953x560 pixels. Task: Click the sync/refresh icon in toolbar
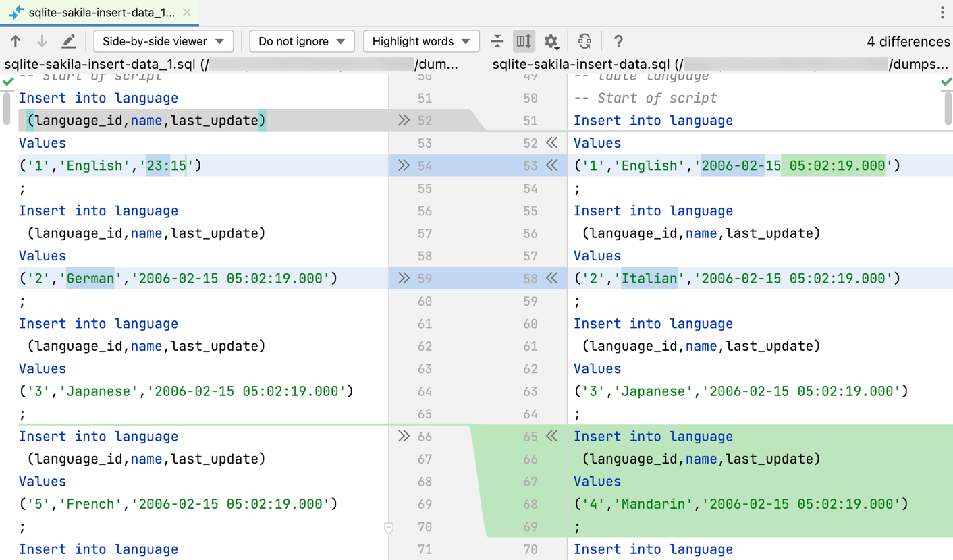(x=584, y=42)
